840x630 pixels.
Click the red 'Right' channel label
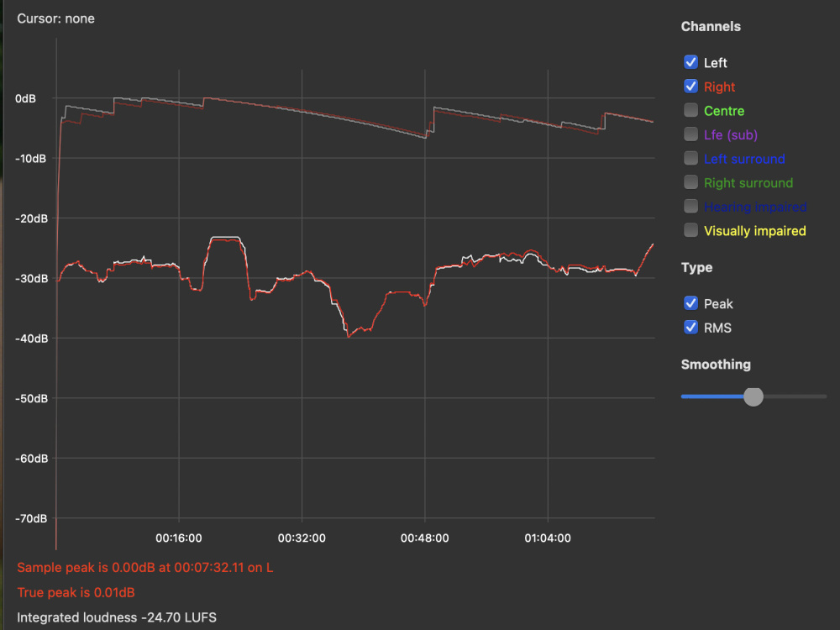click(719, 87)
